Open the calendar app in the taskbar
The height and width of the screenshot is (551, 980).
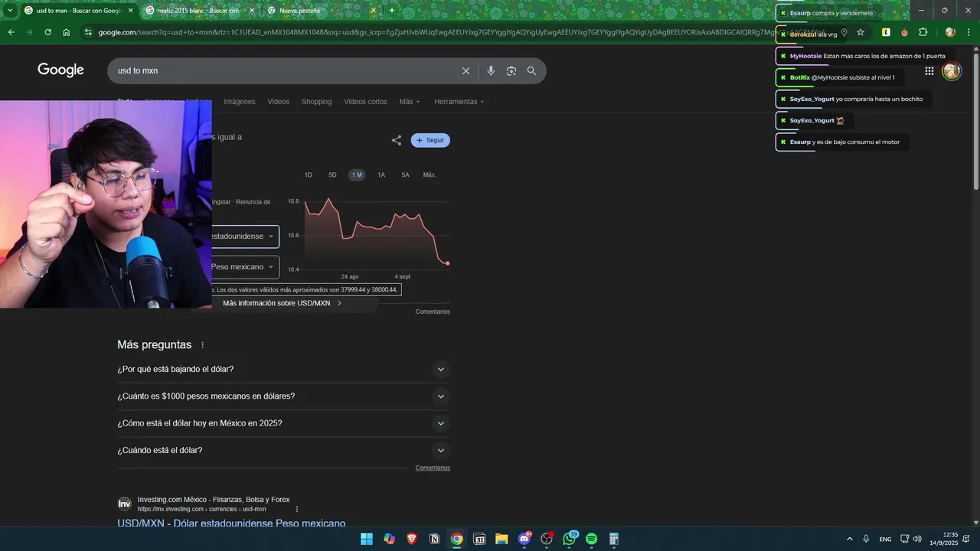(x=479, y=539)
